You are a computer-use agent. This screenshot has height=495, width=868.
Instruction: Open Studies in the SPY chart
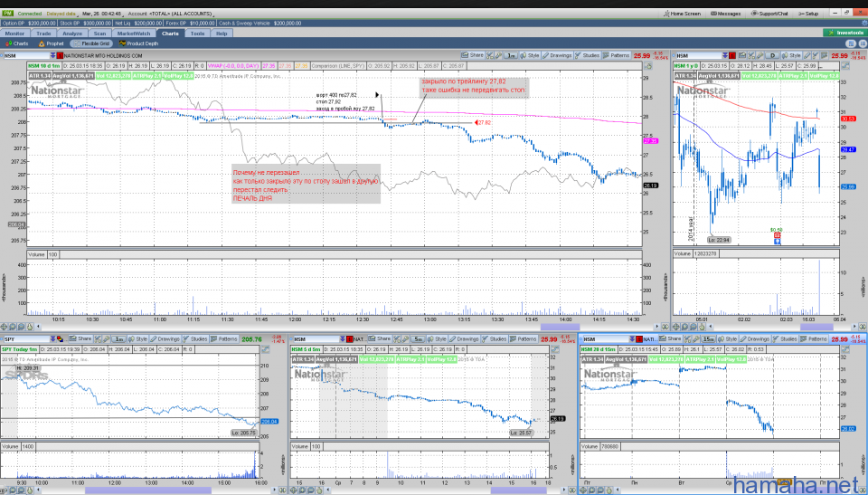pos(195,338)
